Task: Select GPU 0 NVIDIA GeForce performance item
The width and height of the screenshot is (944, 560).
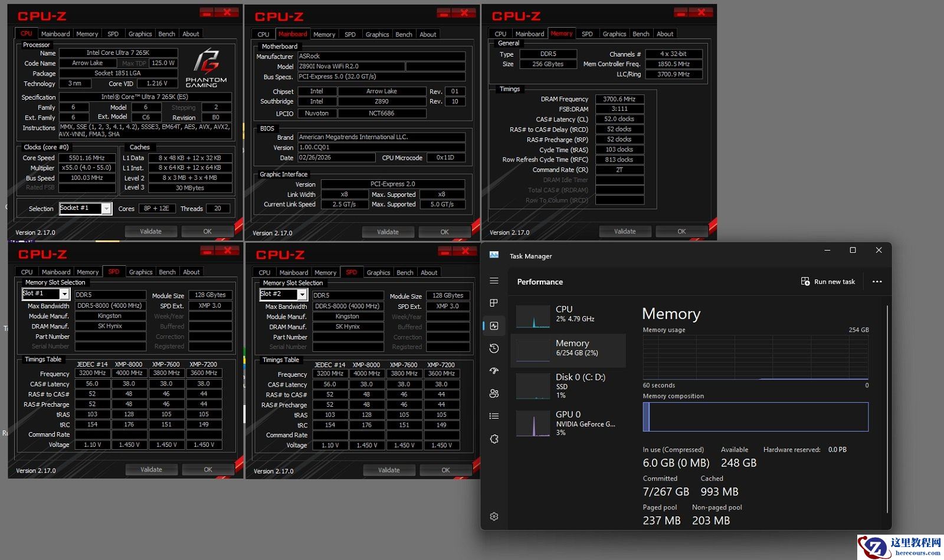Action: pyautogui.click(x=568, y=423)
